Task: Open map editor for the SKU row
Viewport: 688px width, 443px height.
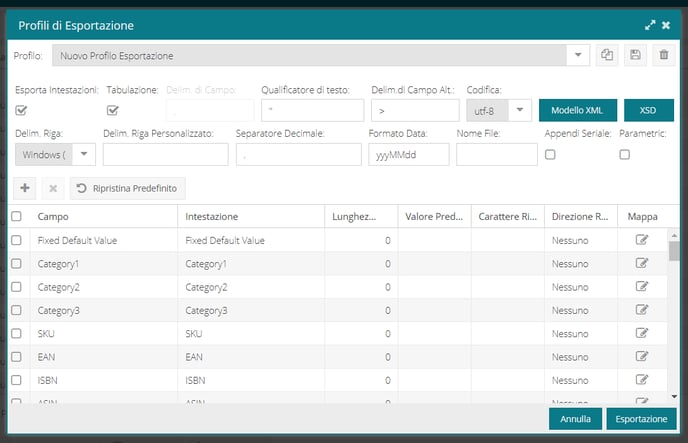Action: [x=642, y=333]
